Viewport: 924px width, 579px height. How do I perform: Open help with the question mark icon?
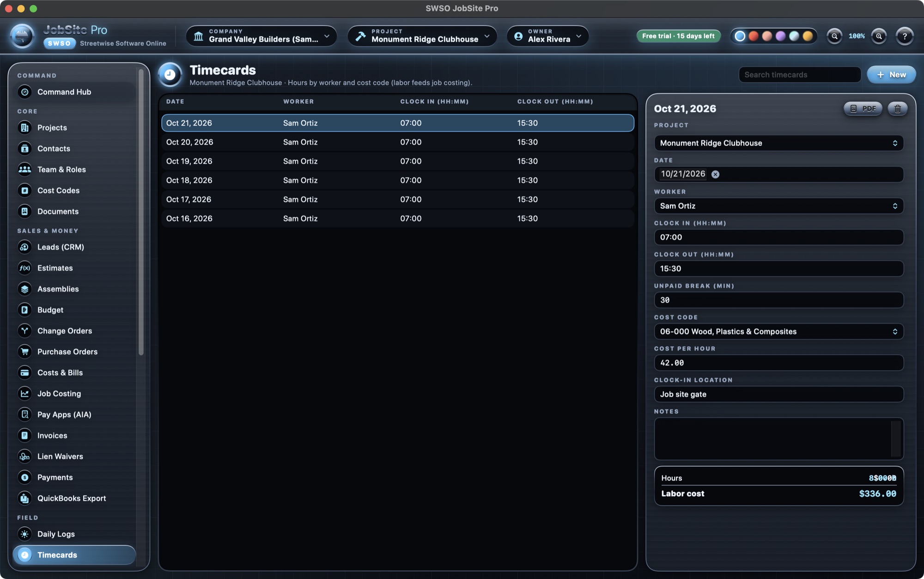[x=905, y=36]
